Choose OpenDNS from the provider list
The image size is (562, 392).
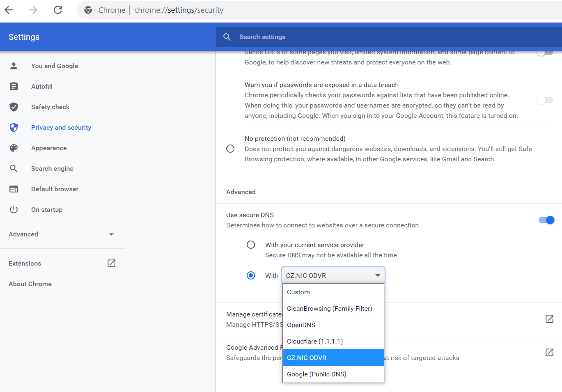click(333, 325)
